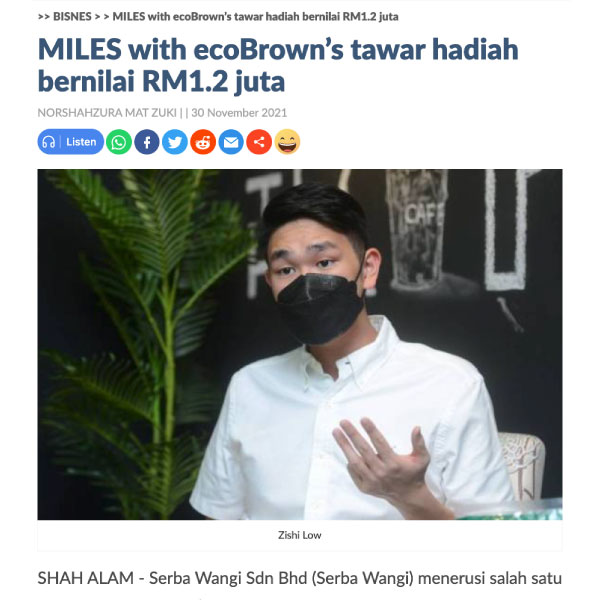600x600 pixels.
Task: Select the main headline about MILES with ecoBrown's
Action: [x=278, y=65]
